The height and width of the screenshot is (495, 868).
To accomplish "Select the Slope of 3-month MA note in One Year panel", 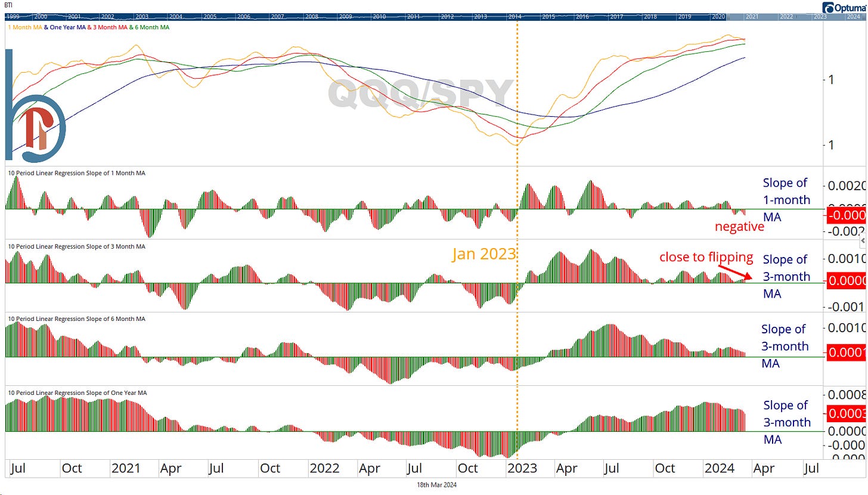I will 787,422.
